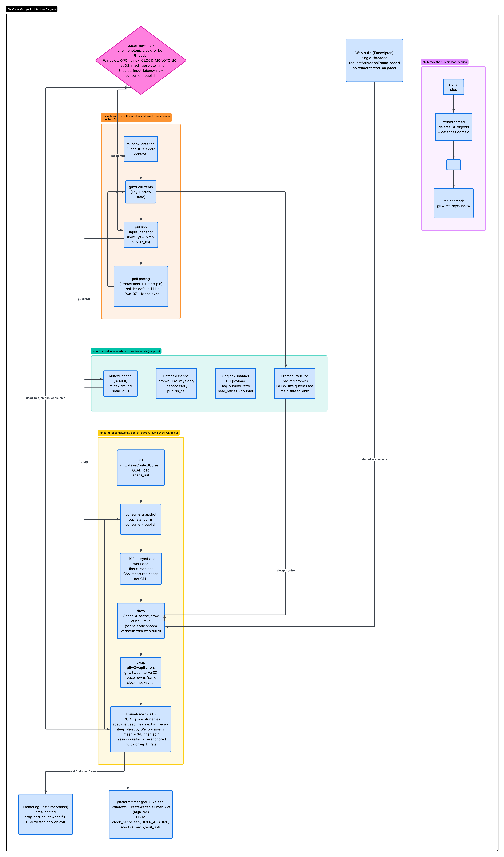Click the 'Six Visual Groups Architecture Diagram' title label
This screenshot has height=857, width=504.
[32, 9]
